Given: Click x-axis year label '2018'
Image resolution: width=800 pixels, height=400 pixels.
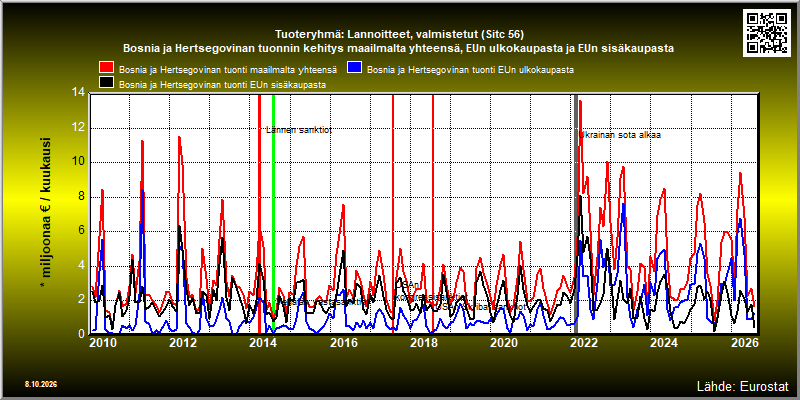Looking at the screenshot, I should click(x=423, y=342).
